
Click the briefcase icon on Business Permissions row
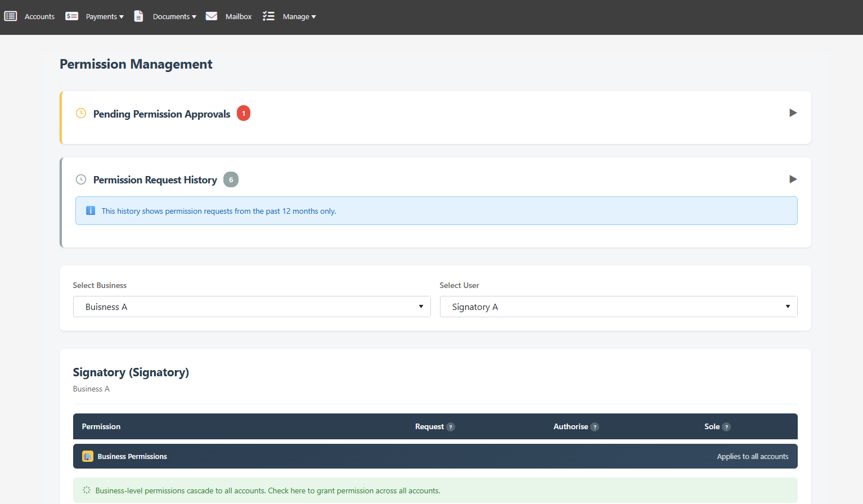click(x=87, y=456)
